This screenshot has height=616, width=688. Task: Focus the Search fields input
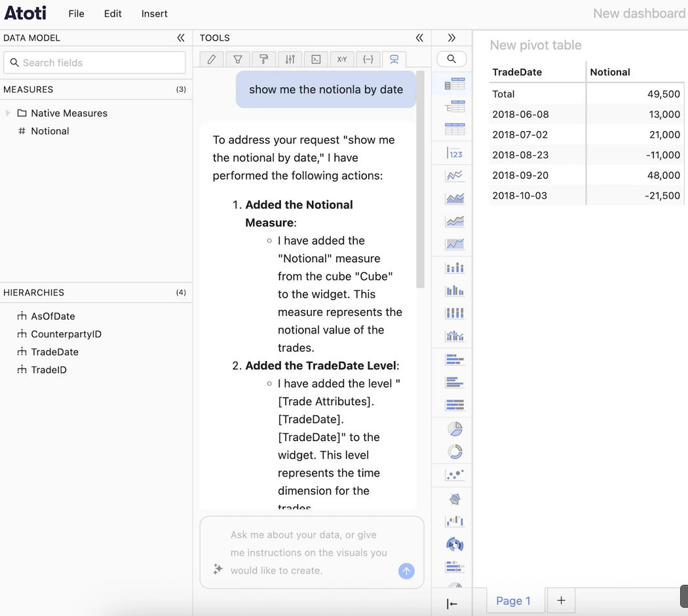point(94,63)
